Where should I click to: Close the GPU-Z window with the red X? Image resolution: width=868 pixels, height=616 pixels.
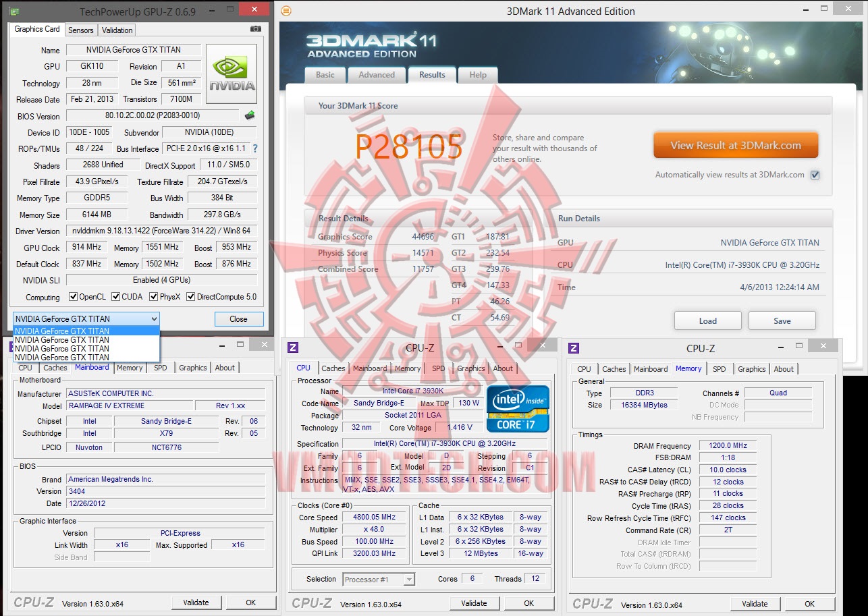click(254, 9)
